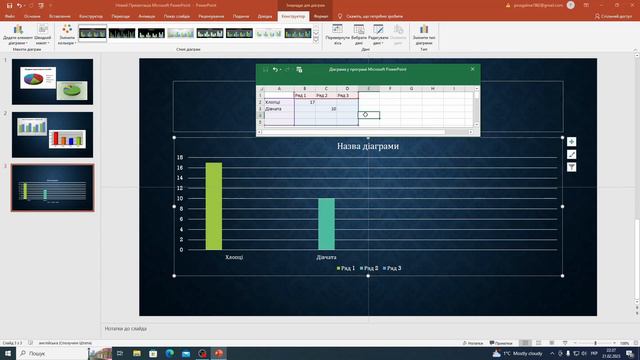Screen dimensions: 640x360
Task: Switch to the Transitions tab
Action: coord(120,16)
